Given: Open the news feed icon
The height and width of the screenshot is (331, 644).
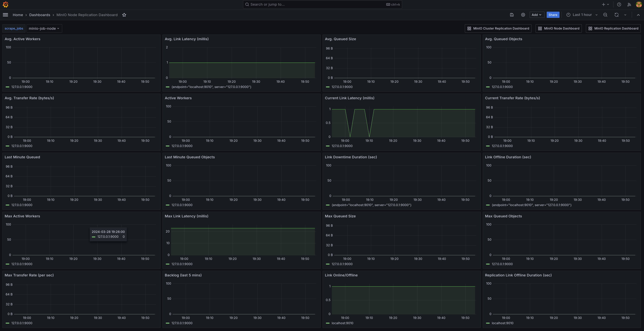Looking at the screenshot, I should coord(629,4).
